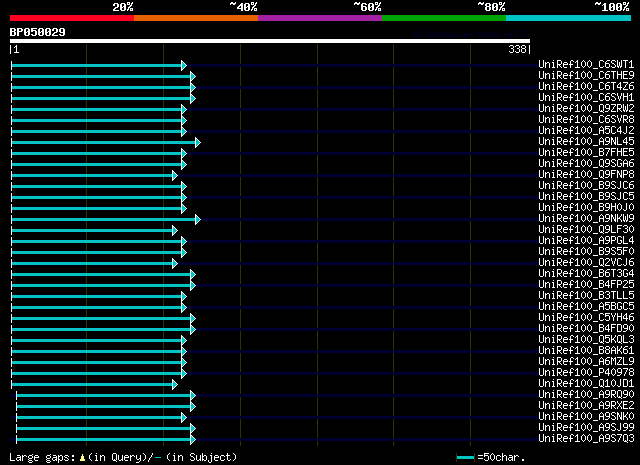Click the BP050029 query name
This screenshot has height=465, width=640.
[38, 32]
